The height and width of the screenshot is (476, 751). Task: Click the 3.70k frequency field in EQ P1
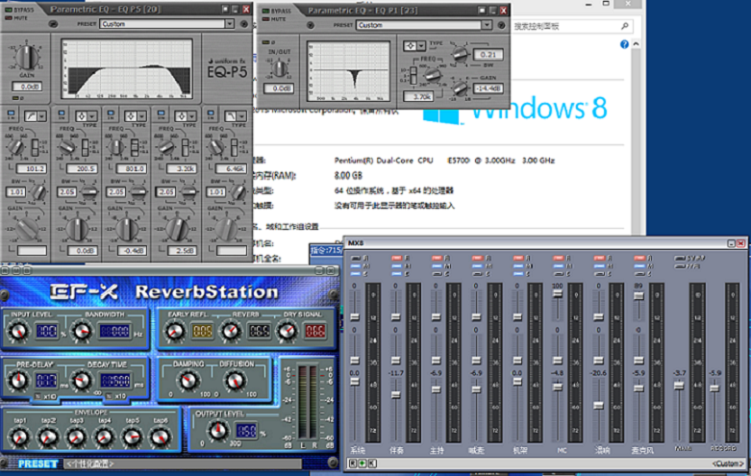(419, 97)
